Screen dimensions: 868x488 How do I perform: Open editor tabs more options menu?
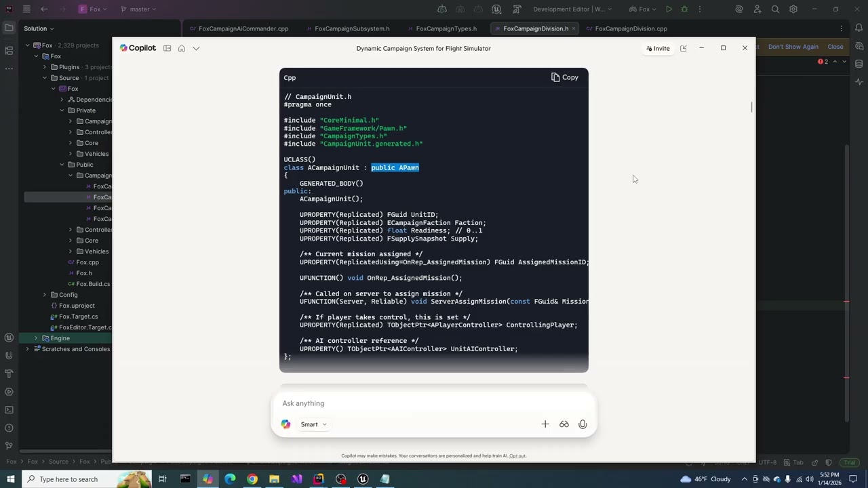(842, 28)
